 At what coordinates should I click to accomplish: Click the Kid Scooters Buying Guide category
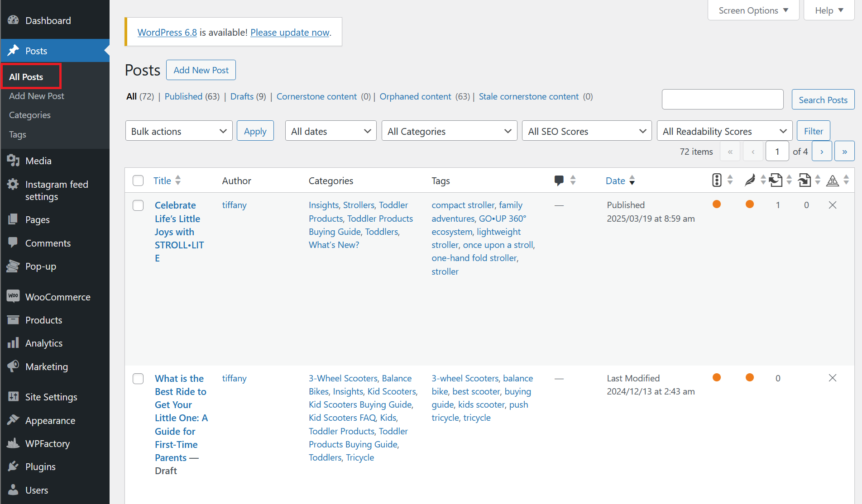[360, 404]
